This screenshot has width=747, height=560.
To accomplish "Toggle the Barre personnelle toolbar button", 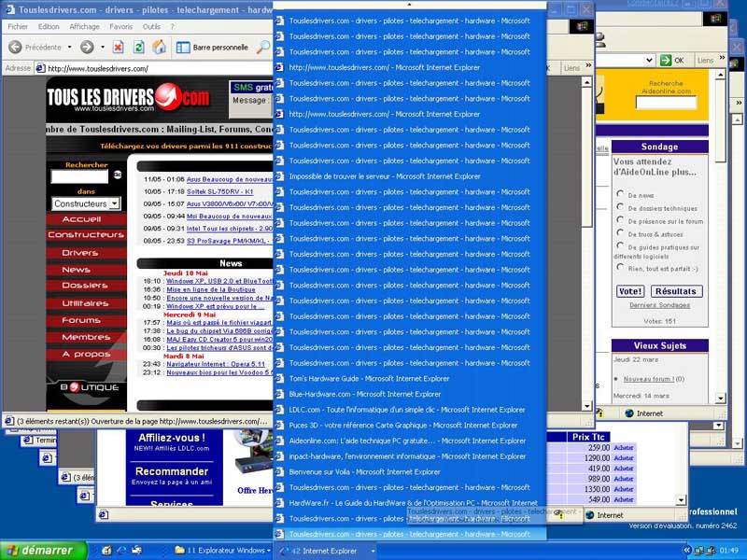I will (212, 48).
